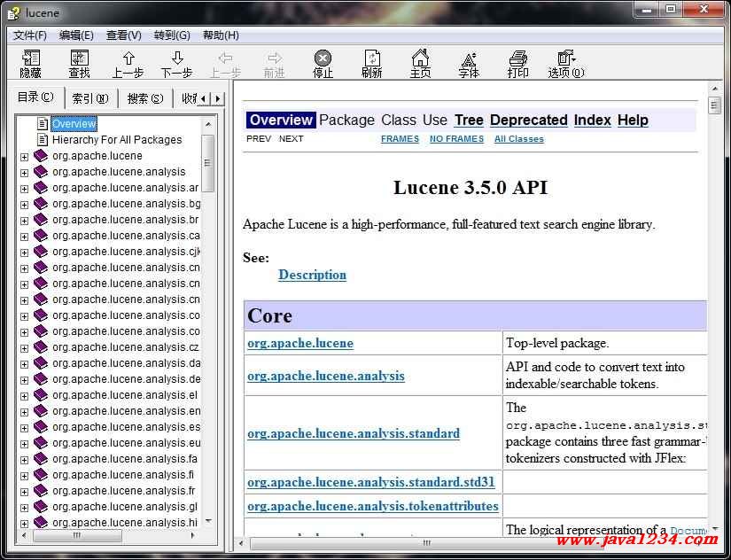Expand the org.apache.lucene.analysis tree node
Screen dimensions: 731x560
[24, 173]
